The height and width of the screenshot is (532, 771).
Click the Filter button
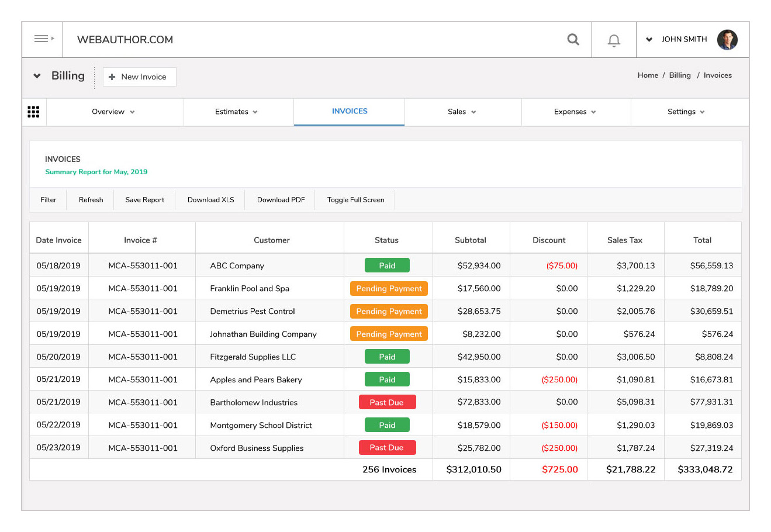(x=49, y=200)
